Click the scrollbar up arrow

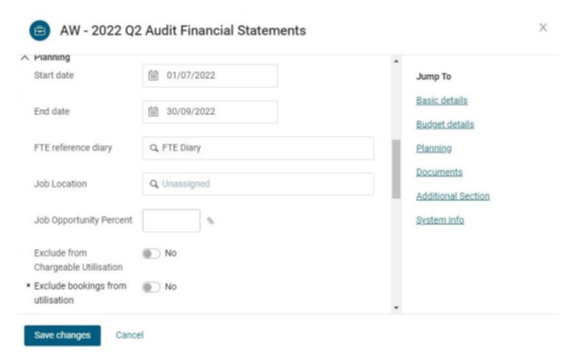click(396, 61)
